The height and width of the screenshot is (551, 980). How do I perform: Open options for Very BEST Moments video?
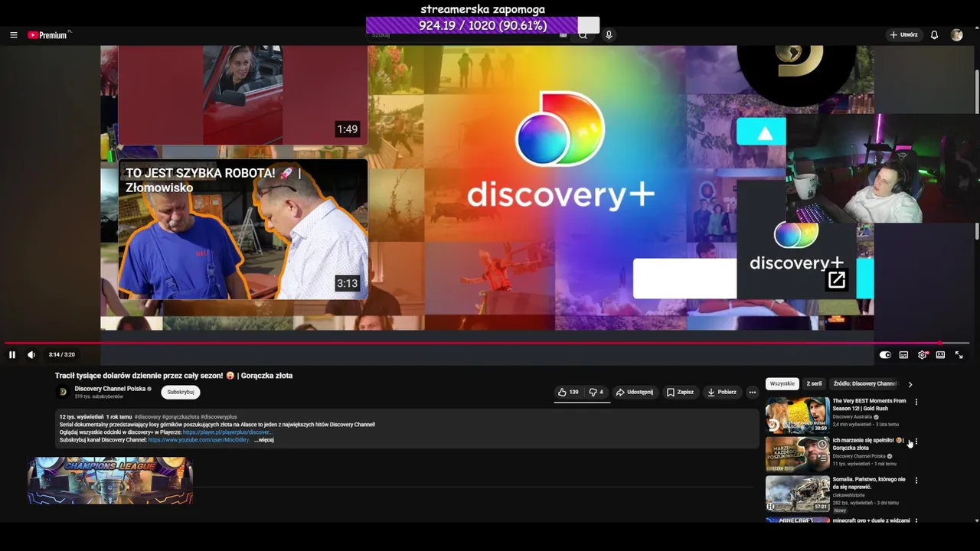916,403
